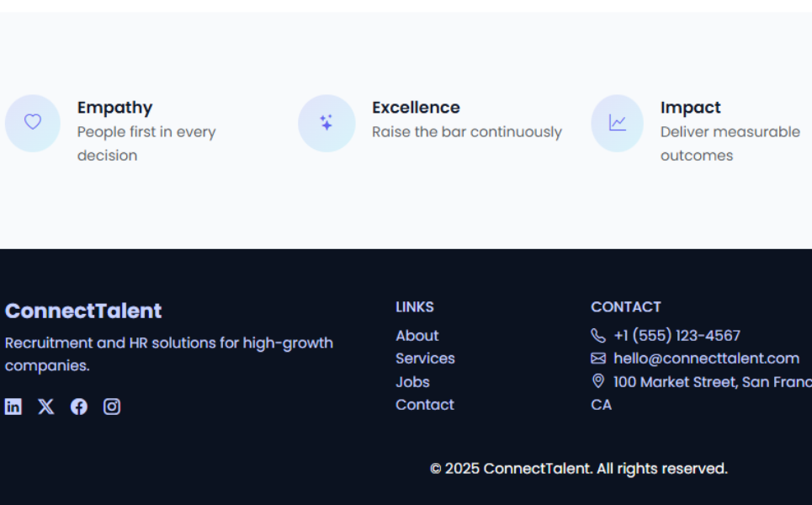Click the hello@connecttalent.com email address
Viewport: 812px width, 505px height.
(x=706, y=359)
